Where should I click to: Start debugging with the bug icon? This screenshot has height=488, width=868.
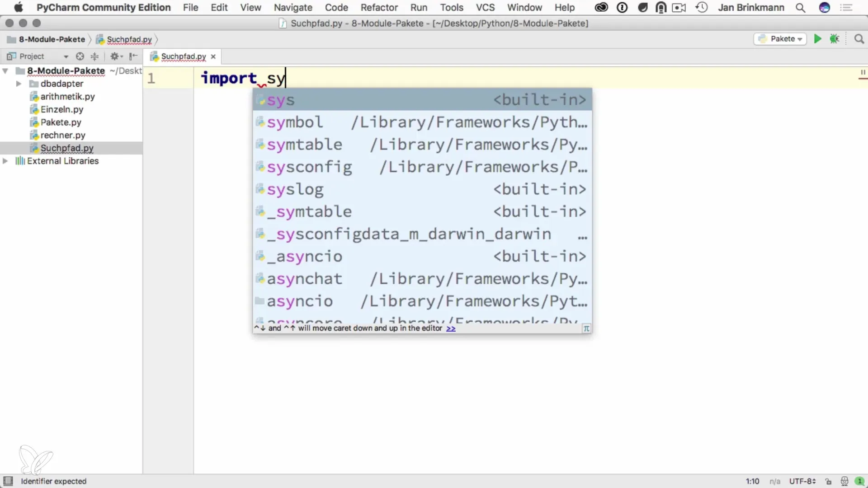pos(835,39)
